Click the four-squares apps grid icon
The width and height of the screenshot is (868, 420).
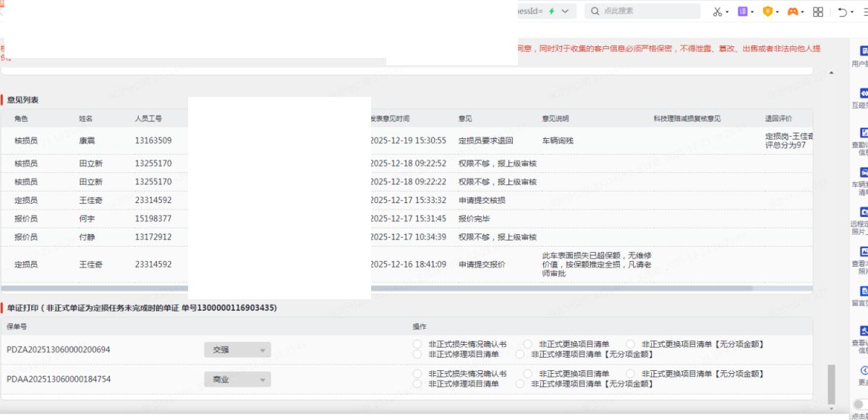coord(818,12)
